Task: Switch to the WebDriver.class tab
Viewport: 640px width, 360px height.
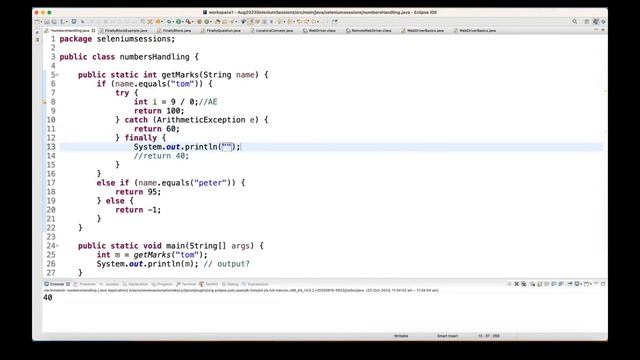Action: [x=320, y=31]
